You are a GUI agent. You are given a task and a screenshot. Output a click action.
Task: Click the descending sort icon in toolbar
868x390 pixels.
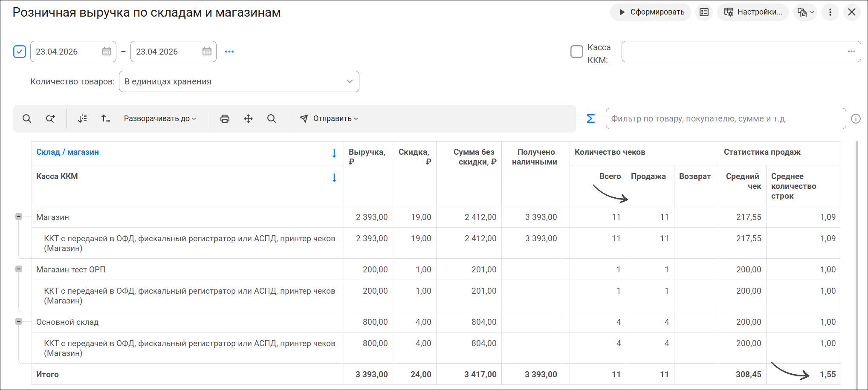[82, 118]
